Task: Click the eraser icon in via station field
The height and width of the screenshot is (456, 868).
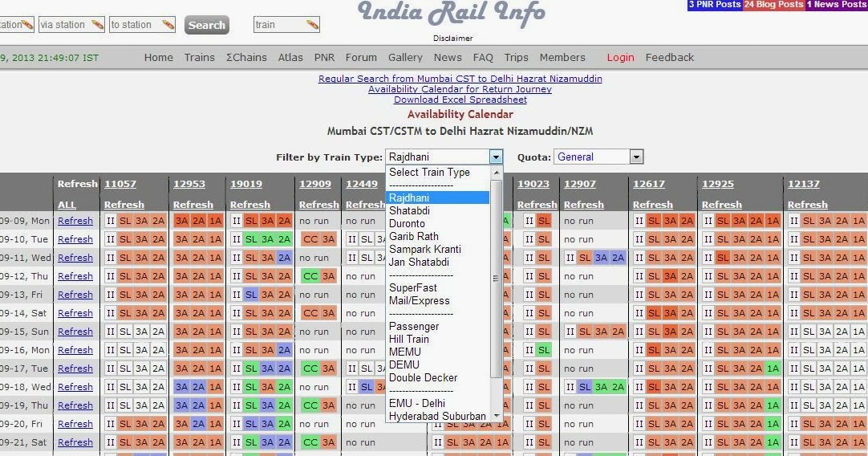Action: [x=97, y=24]
